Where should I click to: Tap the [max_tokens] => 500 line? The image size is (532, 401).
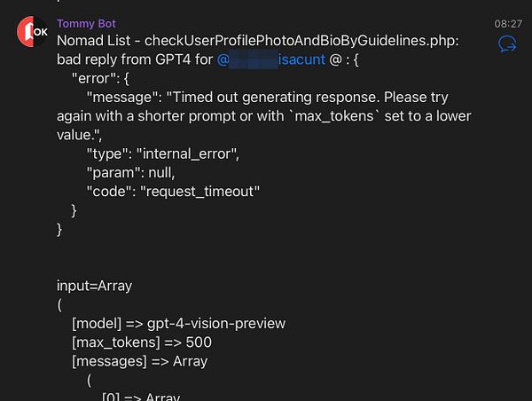pos(142,342)
